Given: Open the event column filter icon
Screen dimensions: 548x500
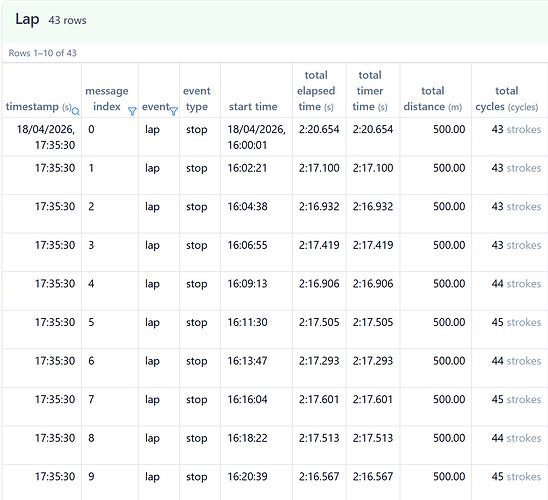Looking at the screenshot, I should (x=173, y=111).
